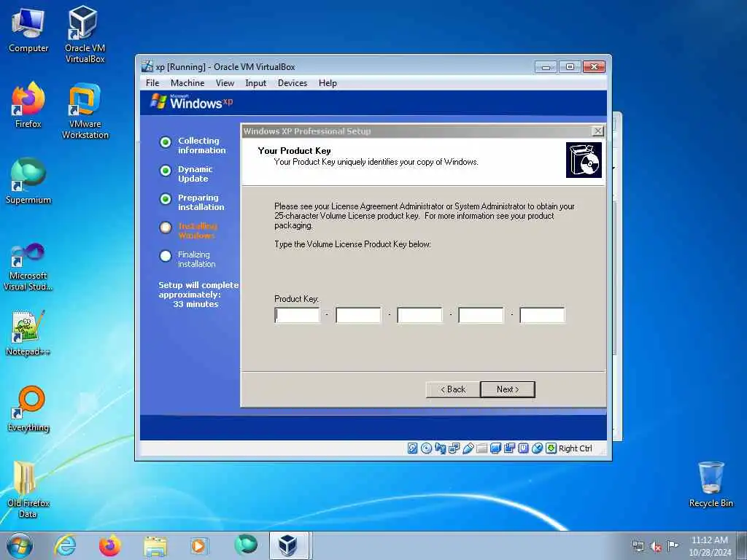
Task: Open the View menu
Action: point(225,83)
